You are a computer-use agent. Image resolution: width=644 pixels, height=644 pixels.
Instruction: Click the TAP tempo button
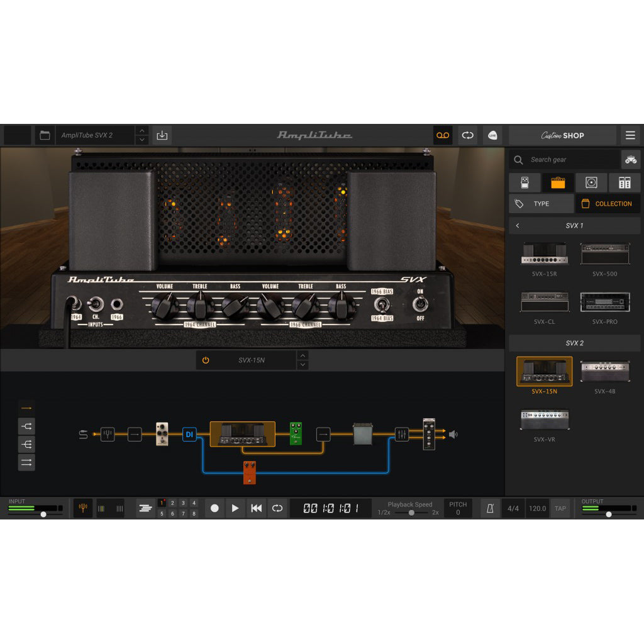tap(560, 508)
